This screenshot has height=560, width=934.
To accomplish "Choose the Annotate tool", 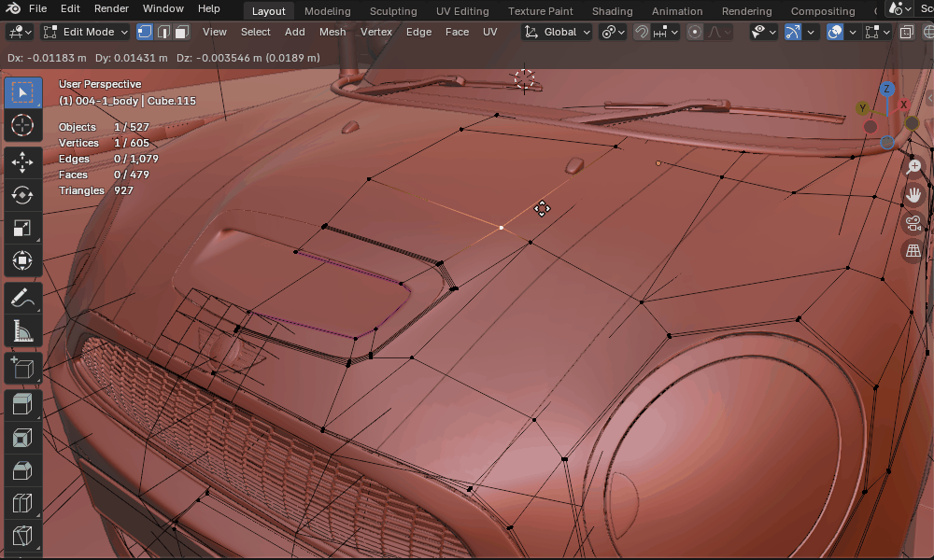I will [22, 298].
